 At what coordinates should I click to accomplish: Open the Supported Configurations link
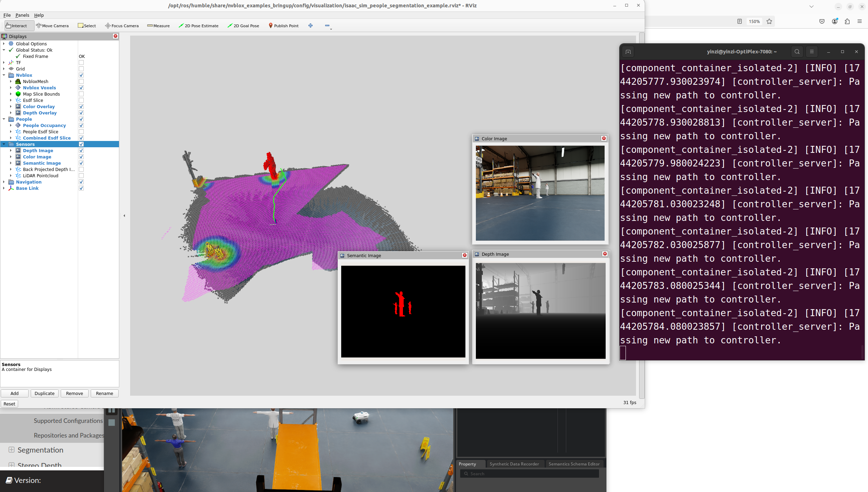coord(68,421)
